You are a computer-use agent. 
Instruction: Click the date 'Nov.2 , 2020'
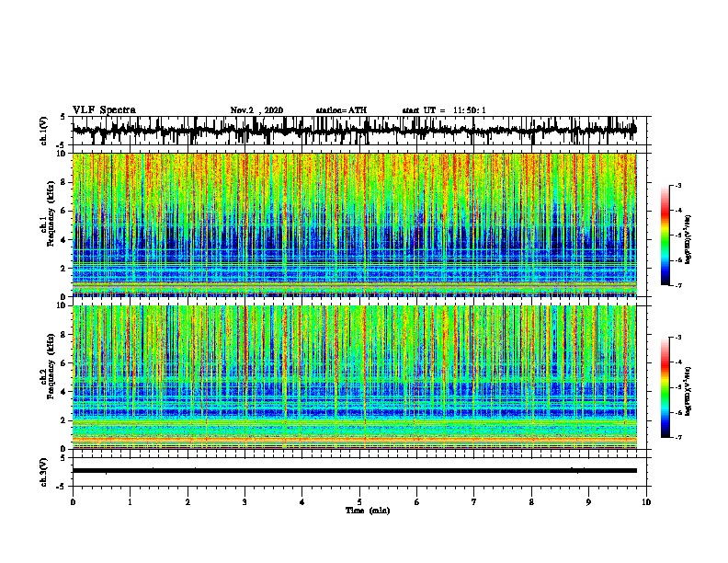(x=256, y=110)
